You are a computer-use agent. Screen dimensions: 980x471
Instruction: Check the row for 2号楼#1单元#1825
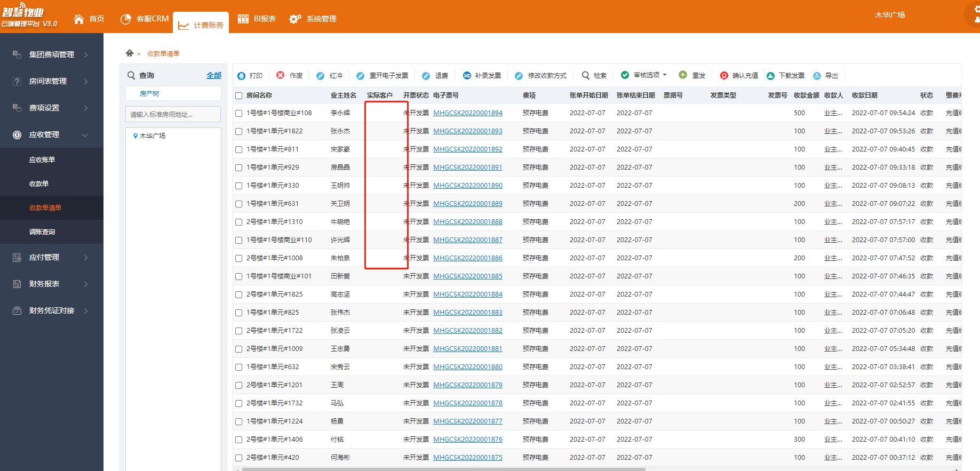(x=239, y=295)
